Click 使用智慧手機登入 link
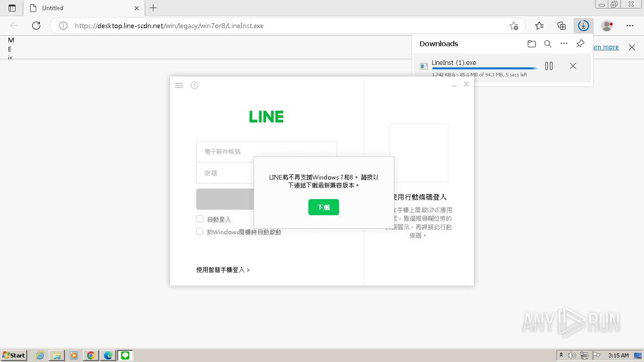Viewport: 644px width, 362px height. pyautogui.click(x=223, y=270)
